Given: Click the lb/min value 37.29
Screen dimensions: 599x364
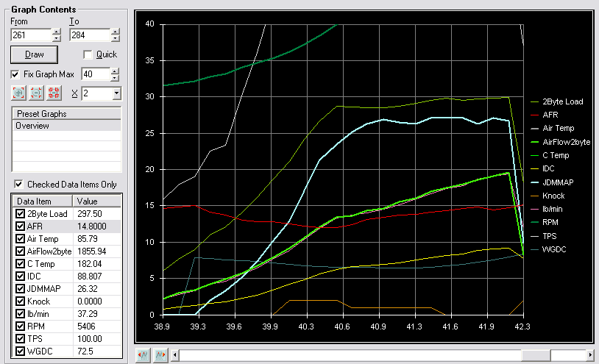Looking at the screenshot, I should click(88, 314).
